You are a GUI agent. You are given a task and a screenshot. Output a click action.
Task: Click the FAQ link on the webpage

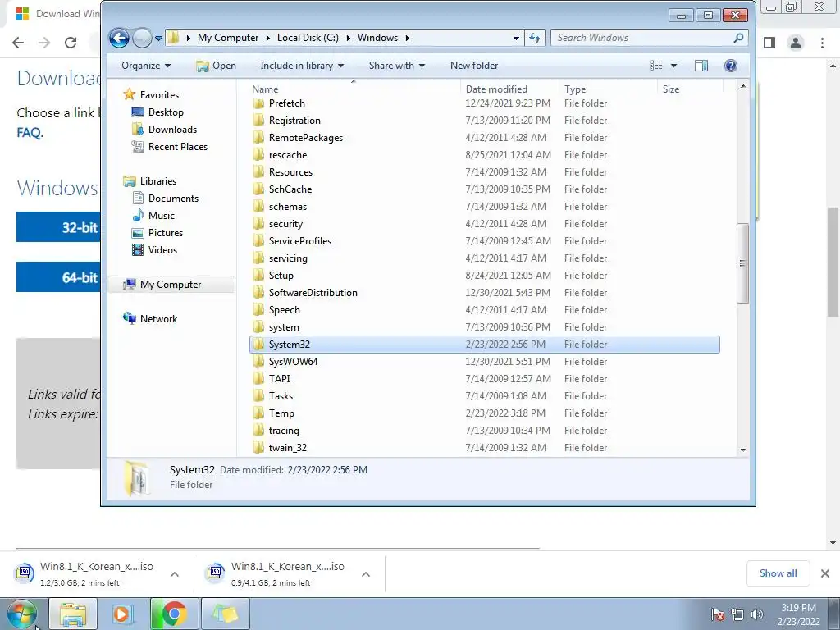click(x=29, y=132)
